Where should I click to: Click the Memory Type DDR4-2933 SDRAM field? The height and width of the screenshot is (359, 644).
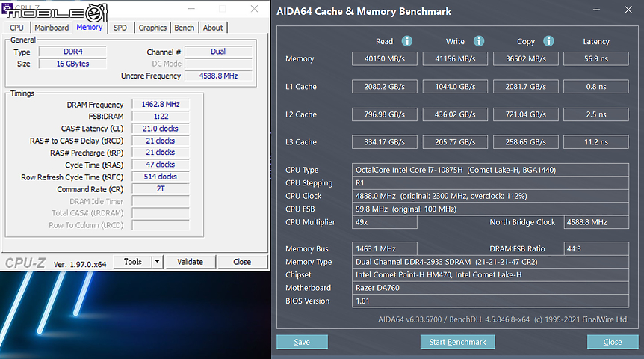click(490, 262)
